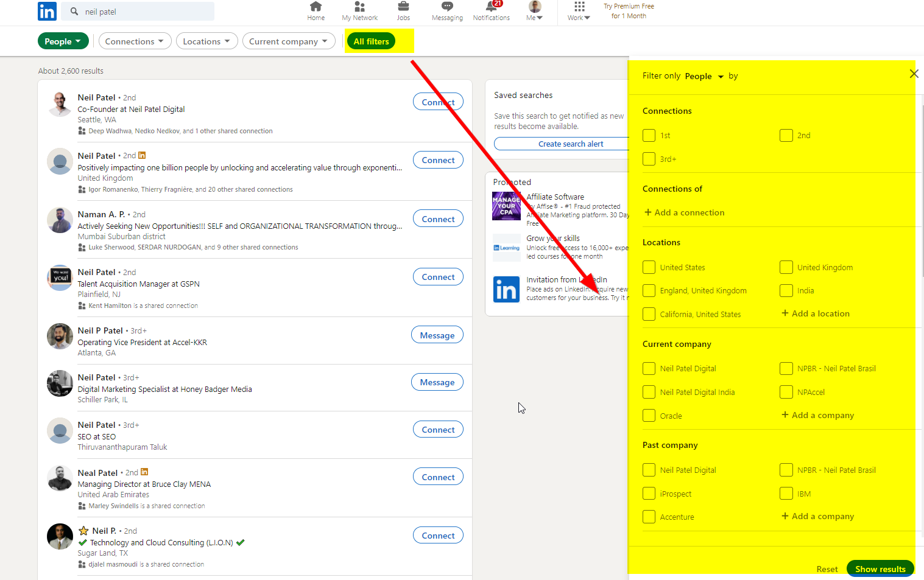The image size is (924, 580).
Task: Click Add a company under Current company
Action: tap(818, 415)
